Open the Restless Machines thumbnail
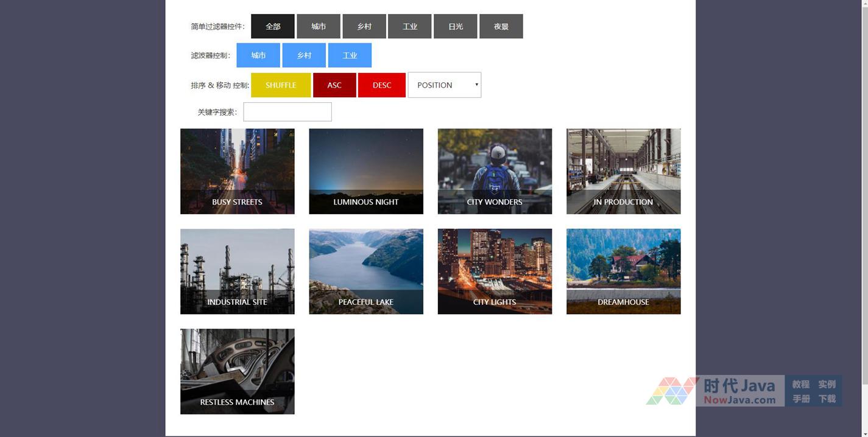 pyautogui.click(x=237, y=371)
